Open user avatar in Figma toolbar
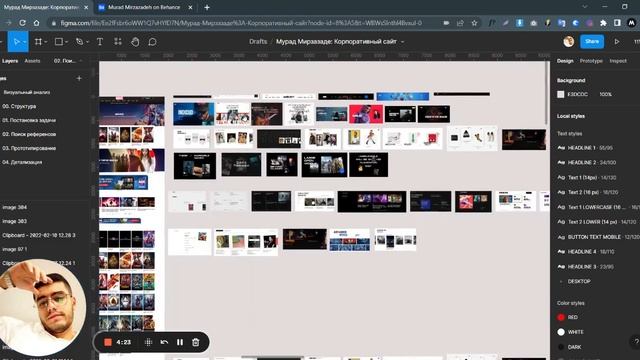This screenshot has height=360, width=640. click(x=568, y=41)
